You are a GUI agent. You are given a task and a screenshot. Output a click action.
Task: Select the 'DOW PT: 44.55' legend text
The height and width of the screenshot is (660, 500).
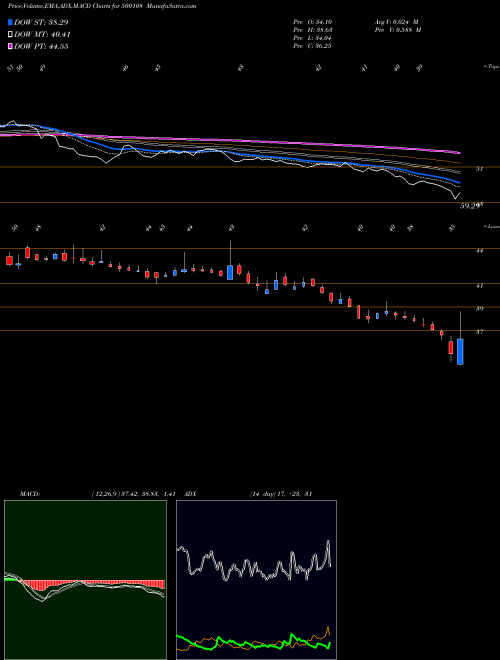(x=41, y=46)
